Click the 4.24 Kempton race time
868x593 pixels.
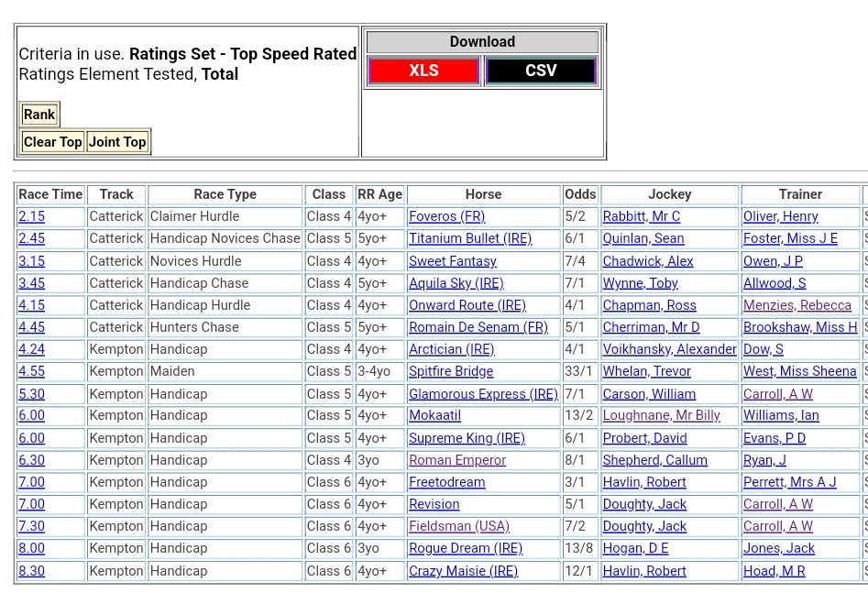31,349
